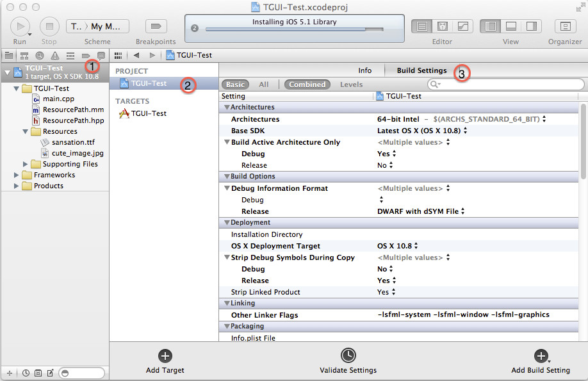This screenshot has height=381, width=588.
Task: Click the Run button
Action: click(20, 27)
